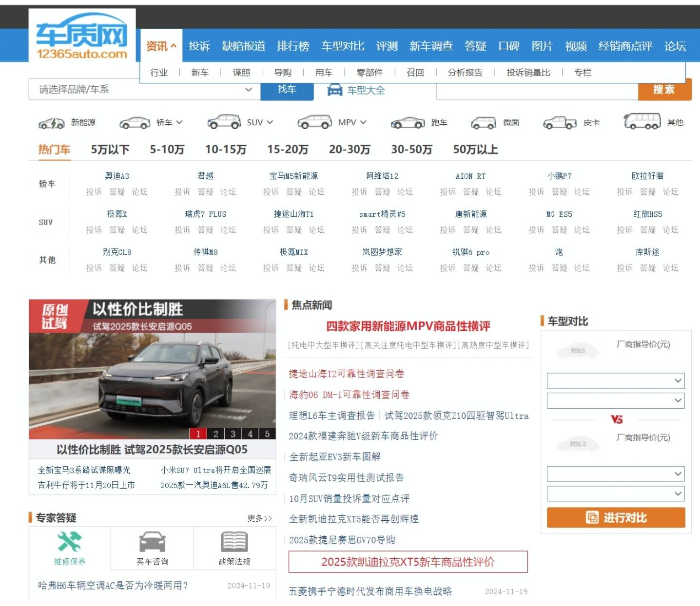Switch to the 10-15万 price tab
The width and height of the screenshot is (700, 606).
point(226,150)
